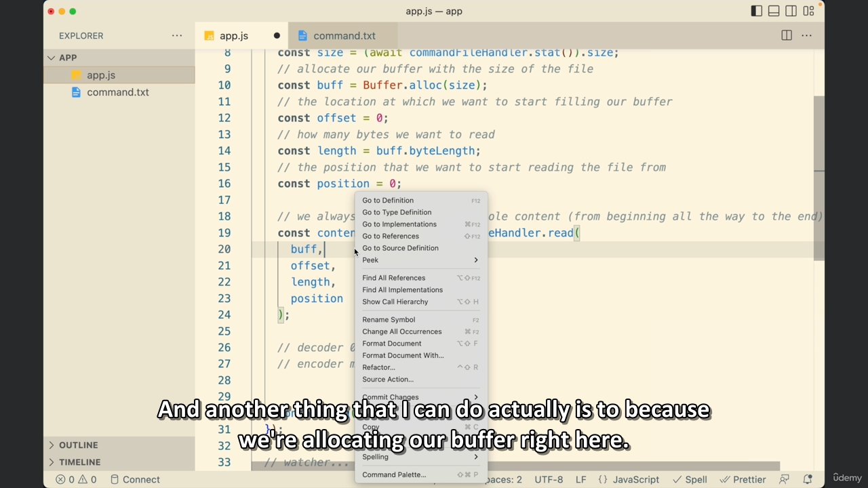
Task: Expand the OUTLINE section
Action: click(x=119, y=445)
